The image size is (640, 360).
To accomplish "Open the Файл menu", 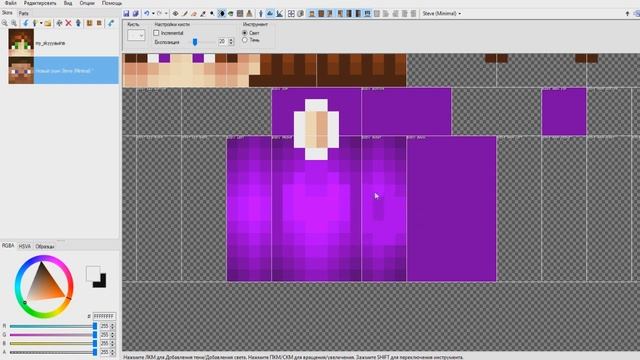I will point(10,3).
